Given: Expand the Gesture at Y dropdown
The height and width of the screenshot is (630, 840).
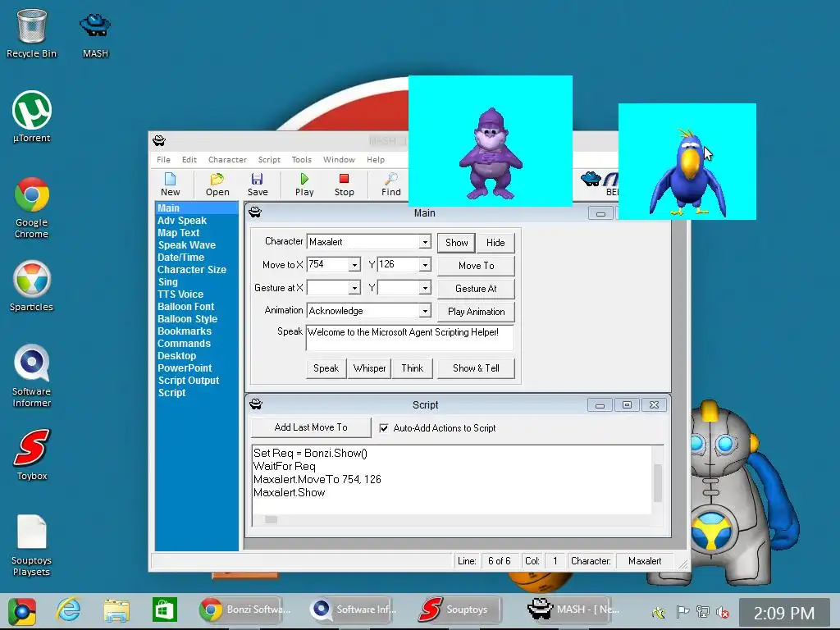Looking at the screenshot, I should coord(425,288).
